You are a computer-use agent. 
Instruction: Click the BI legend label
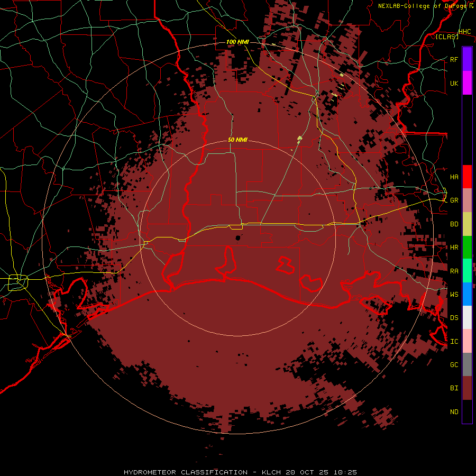454,388
